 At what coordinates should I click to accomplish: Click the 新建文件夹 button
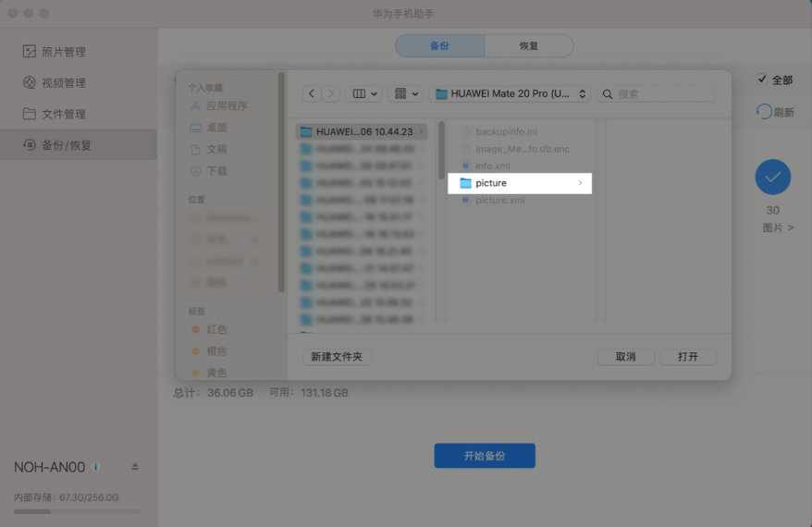pyautogui.click(x=337, y=357)
